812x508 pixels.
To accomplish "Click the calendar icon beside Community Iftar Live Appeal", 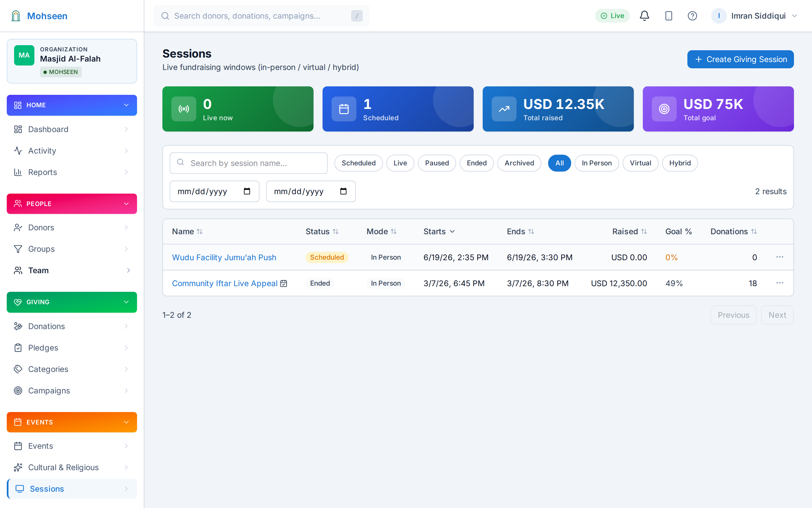I will tap(284, 283).
